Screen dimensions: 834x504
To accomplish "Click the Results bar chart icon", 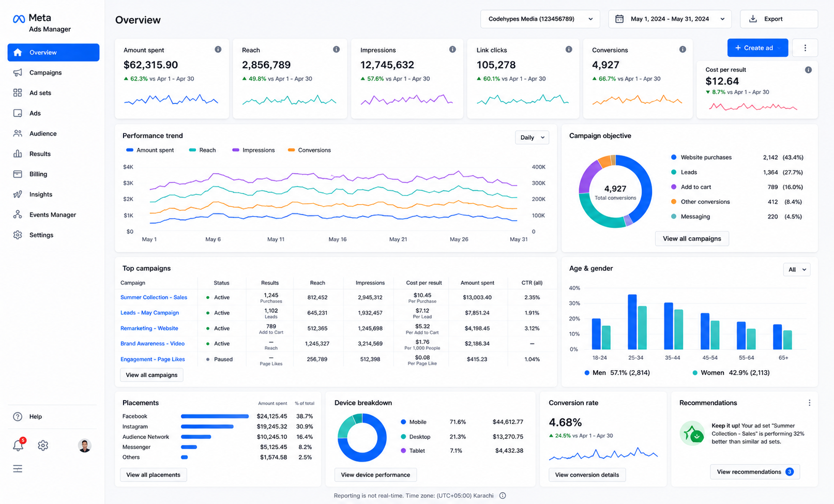I will tap(18, 154).
